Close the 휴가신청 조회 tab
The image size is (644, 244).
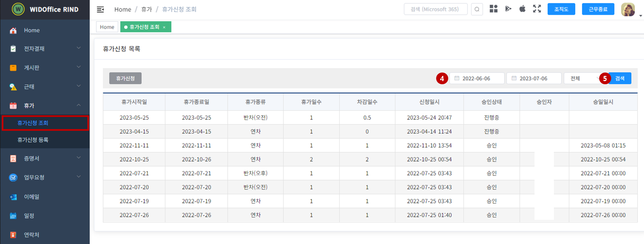click(164, 27)
